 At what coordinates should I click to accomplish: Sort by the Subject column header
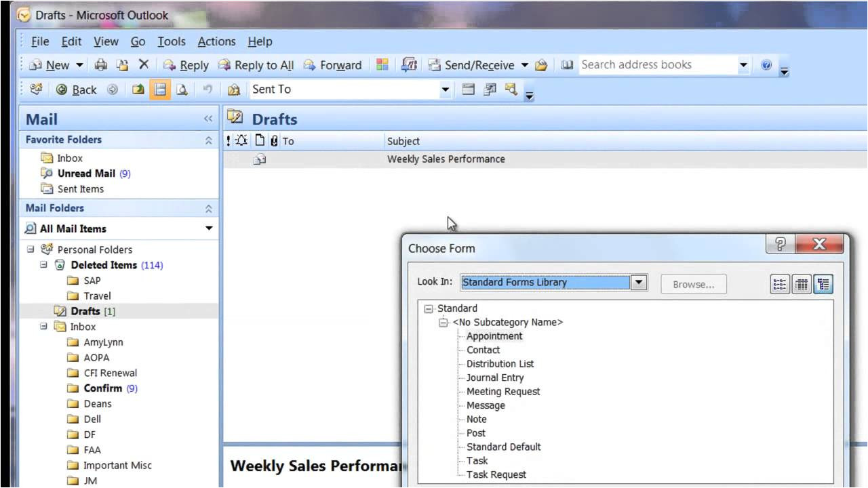403,141
